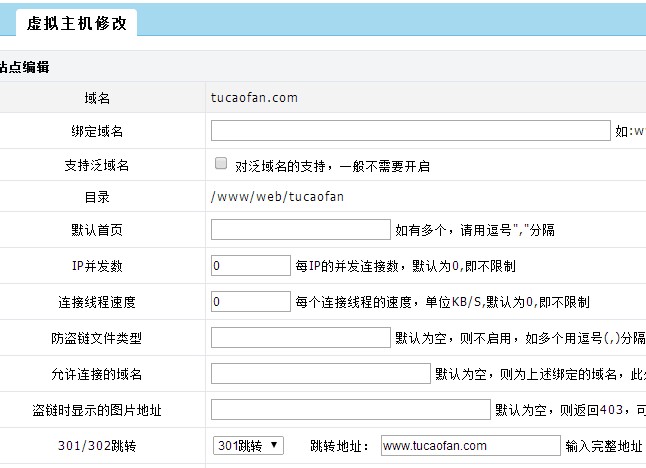The height and width of the screenshot is (468, 646).
Task: Click the 301/302跳转 row label
Action: coord(98,445)
